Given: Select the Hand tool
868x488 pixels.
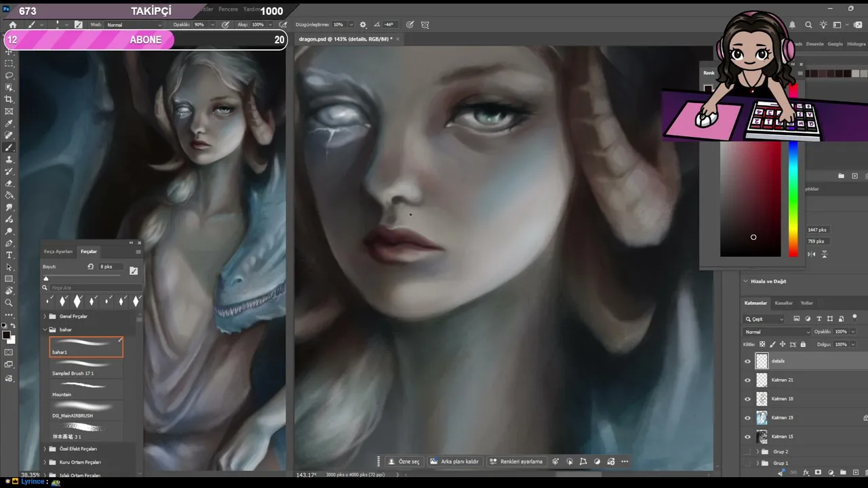Looking at the screenshot, I should (9, 291).
